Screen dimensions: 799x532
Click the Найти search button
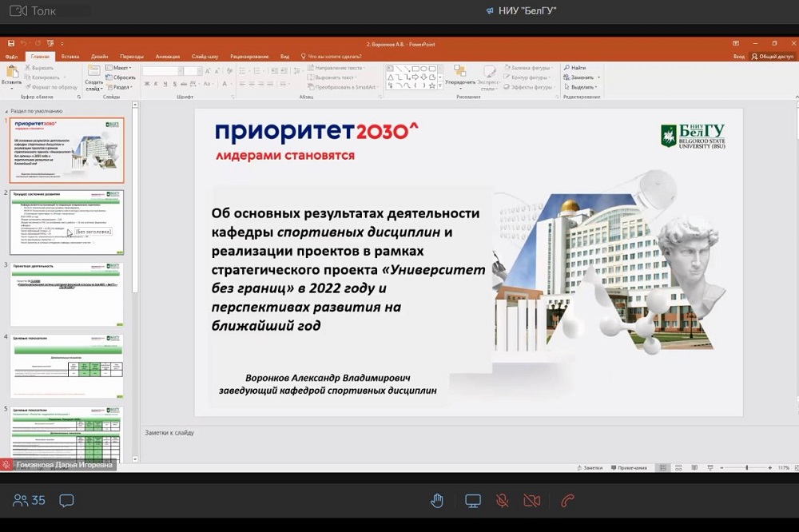pos(574,68)
